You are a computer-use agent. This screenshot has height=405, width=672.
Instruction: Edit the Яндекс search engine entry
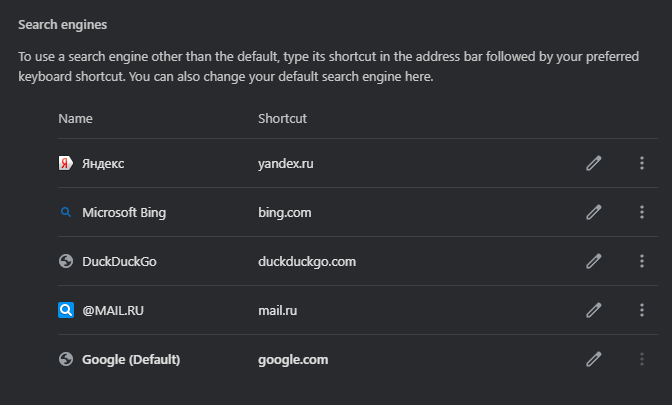pyautogui.click(x=593, y=163)
